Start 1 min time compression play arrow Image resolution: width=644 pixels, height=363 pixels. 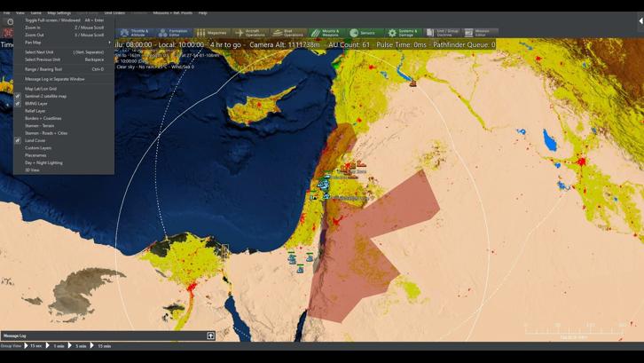[x=48, y=346]
